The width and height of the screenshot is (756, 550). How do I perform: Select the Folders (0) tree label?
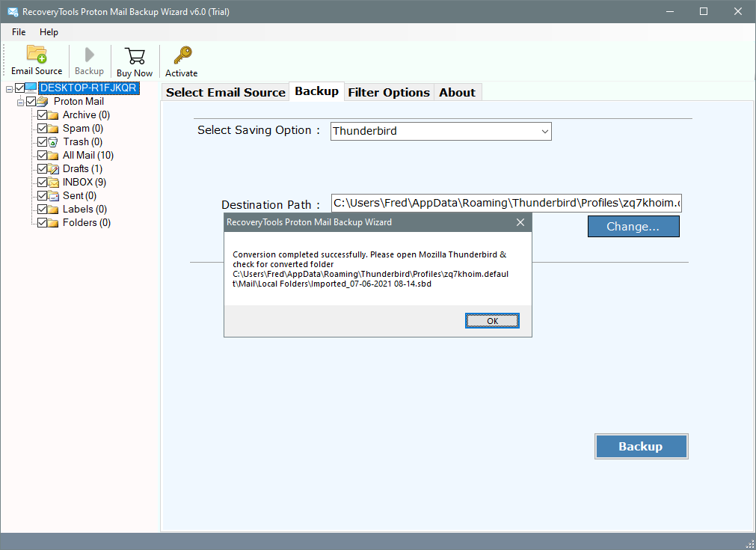click(87, 223)
